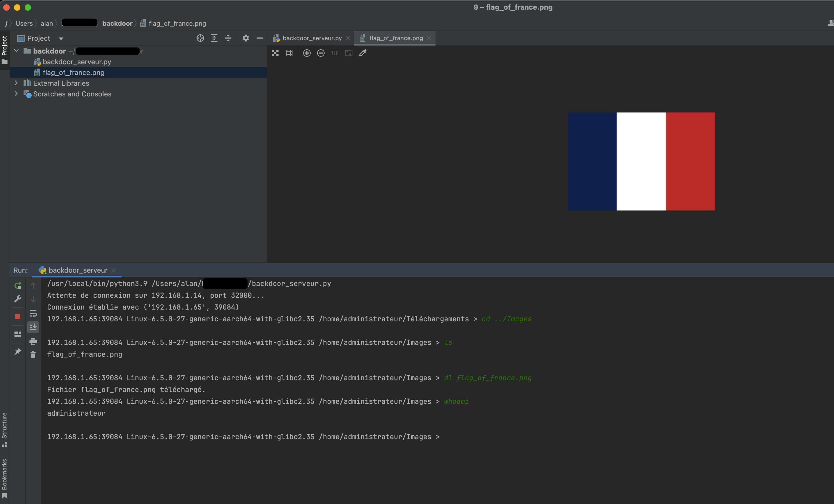The height and width of the screenshot is (504, 834).
Task: Expand External Libraries node
Action: pyautogui.click(x=16, y=83)
